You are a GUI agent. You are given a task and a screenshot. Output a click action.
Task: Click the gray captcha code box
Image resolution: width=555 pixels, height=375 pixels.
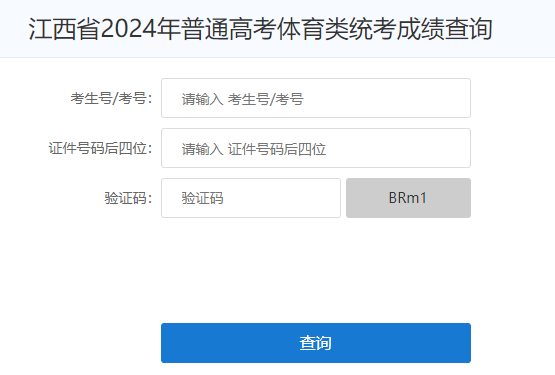408,198
